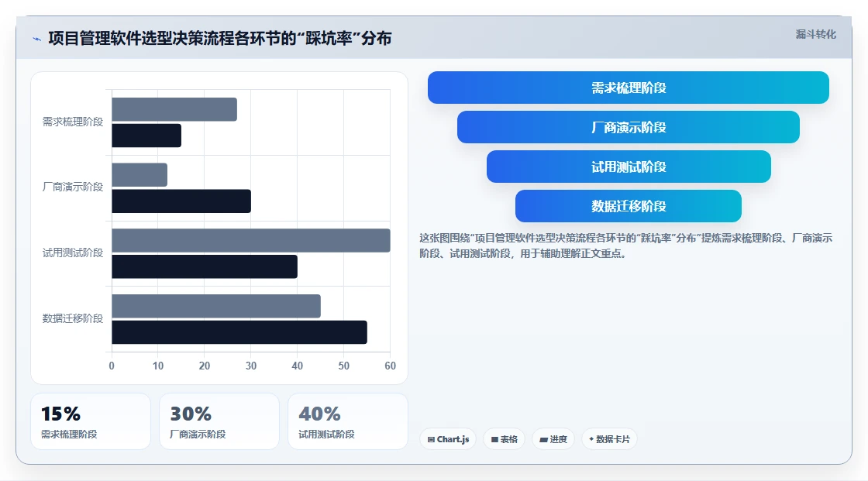Click the dark bar for 需求梳理阶段
The width and height of the screenshot is (868, 481).
coord(146,136)
